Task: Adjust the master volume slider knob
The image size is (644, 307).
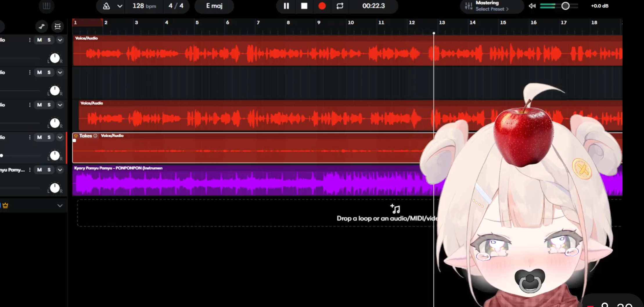Action: click(565, 6)
